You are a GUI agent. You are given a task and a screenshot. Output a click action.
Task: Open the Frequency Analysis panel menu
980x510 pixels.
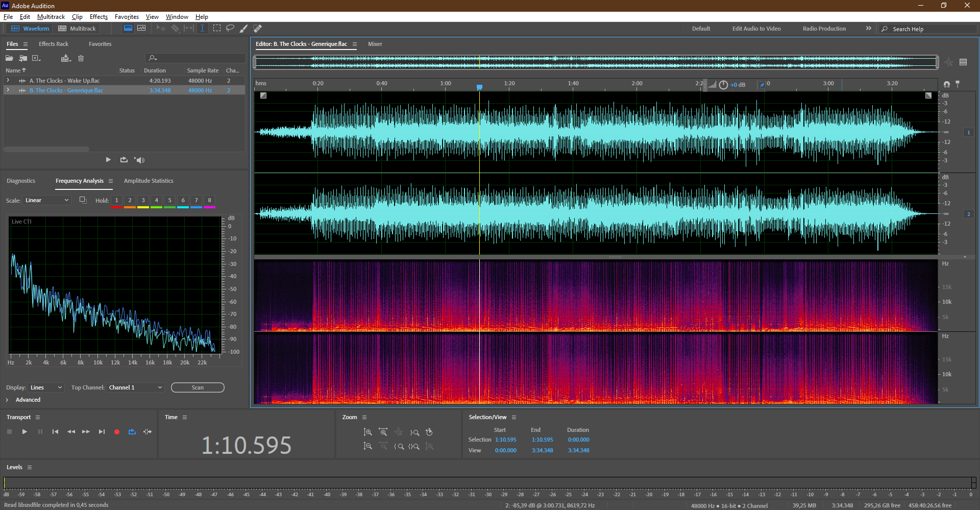point(110,181)
